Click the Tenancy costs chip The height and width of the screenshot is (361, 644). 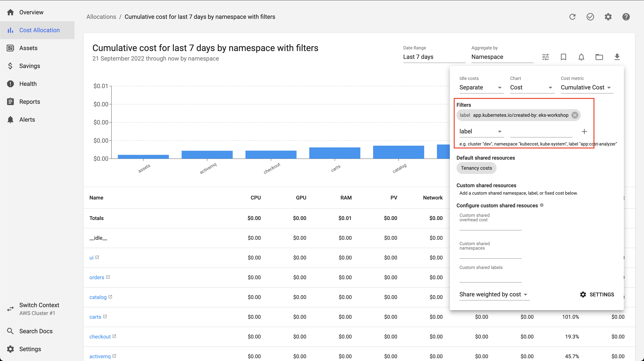(x=476, y=168)
